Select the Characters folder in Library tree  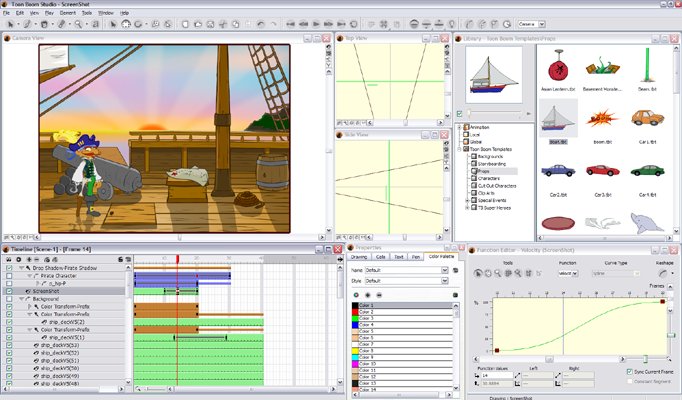coord(489,179)
